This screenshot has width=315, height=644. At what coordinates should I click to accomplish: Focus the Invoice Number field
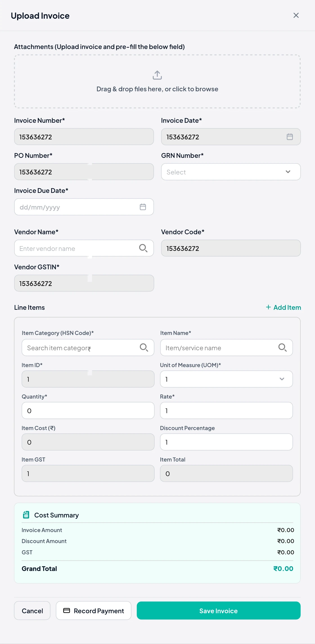pos(84,137)
